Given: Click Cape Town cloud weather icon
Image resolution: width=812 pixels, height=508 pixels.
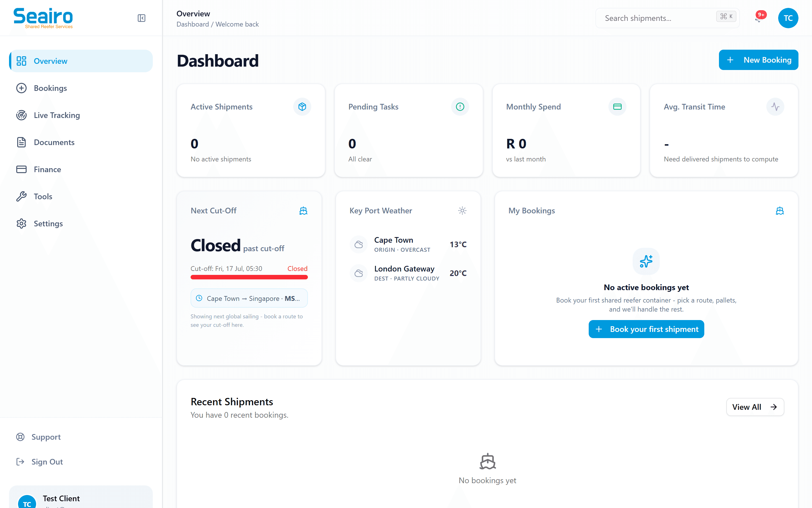Looking at the screenshot, I should click(359, 245).
